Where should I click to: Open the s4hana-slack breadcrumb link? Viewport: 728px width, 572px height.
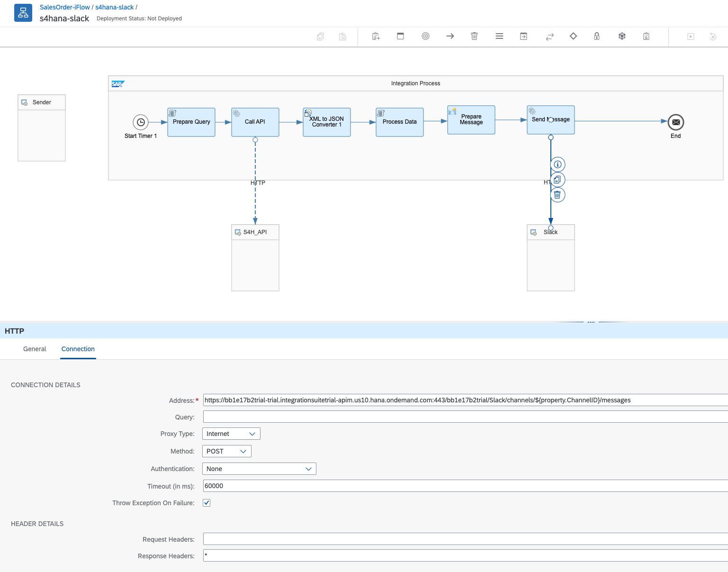click(115, 7)
